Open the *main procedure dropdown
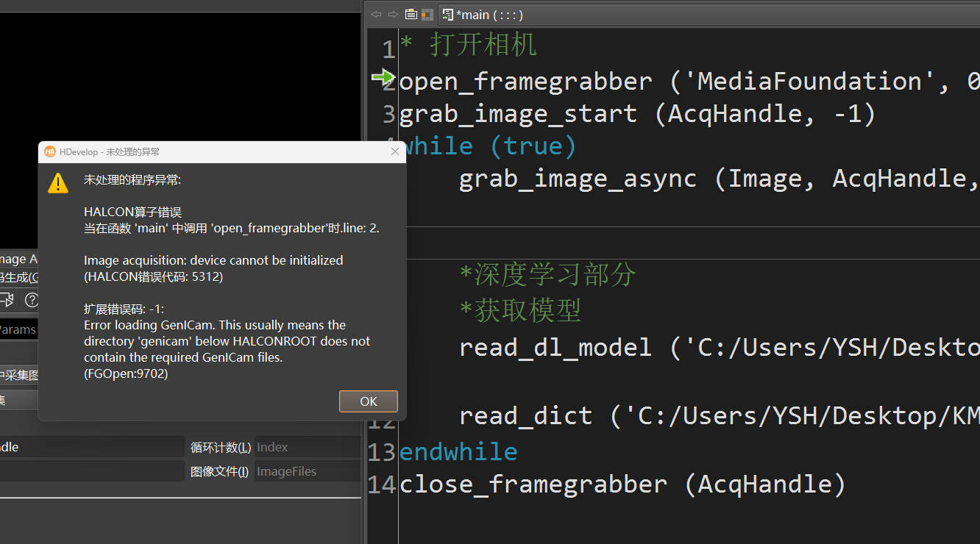Screen dimensions: 980x544 coord(708,14)
